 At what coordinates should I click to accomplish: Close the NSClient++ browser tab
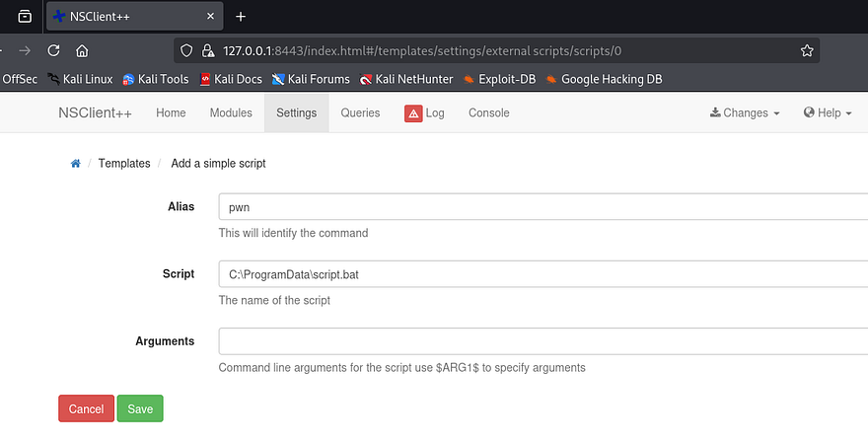pos(207,17)
